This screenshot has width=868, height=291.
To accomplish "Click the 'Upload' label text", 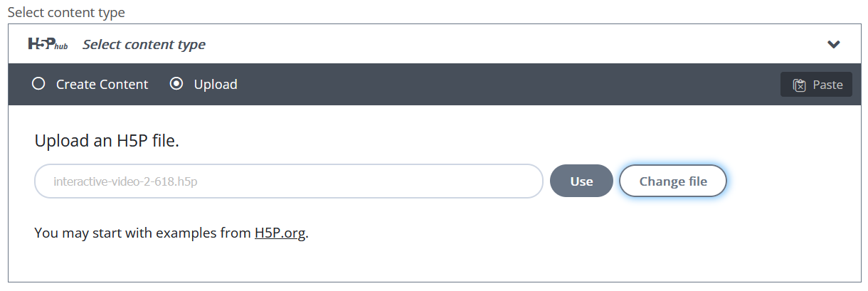I will coord(216,84).
